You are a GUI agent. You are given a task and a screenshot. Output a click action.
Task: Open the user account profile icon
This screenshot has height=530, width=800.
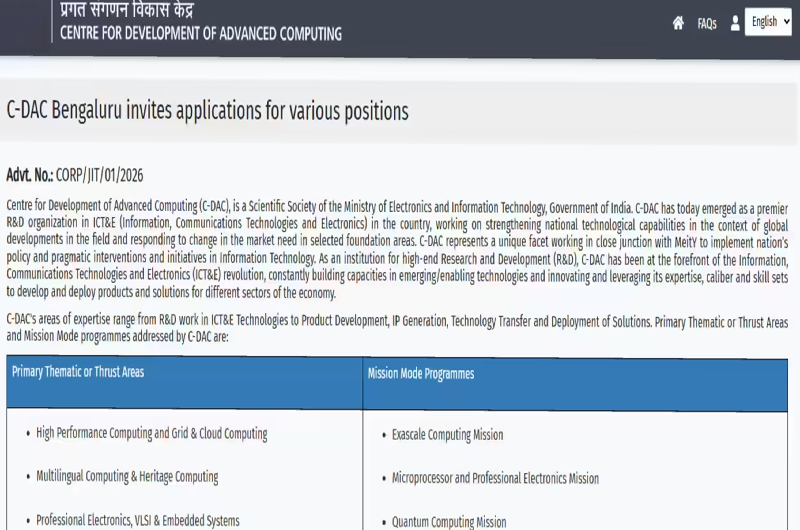pyautogui.click(x=735, y=23)
